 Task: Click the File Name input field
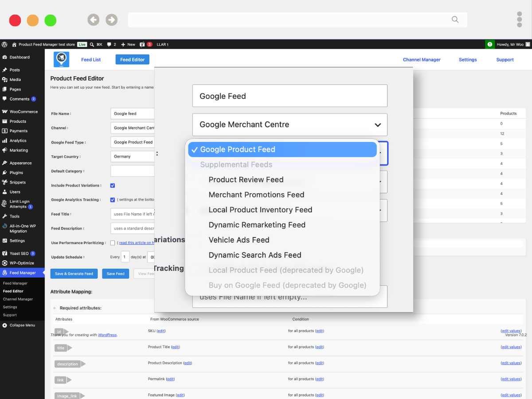pos(133,113)
